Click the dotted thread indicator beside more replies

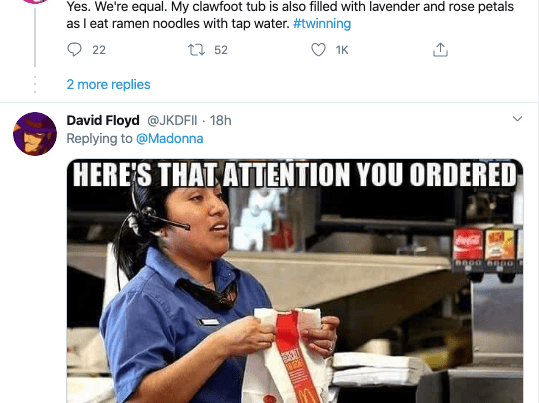(35, 85)
